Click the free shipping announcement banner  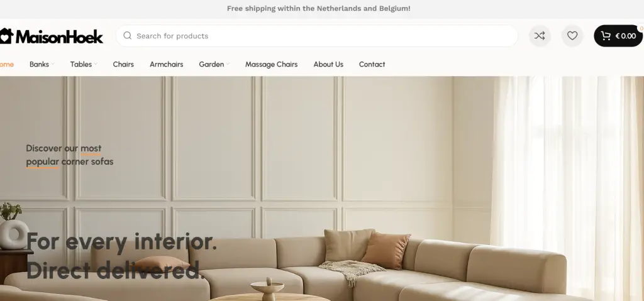318,8
